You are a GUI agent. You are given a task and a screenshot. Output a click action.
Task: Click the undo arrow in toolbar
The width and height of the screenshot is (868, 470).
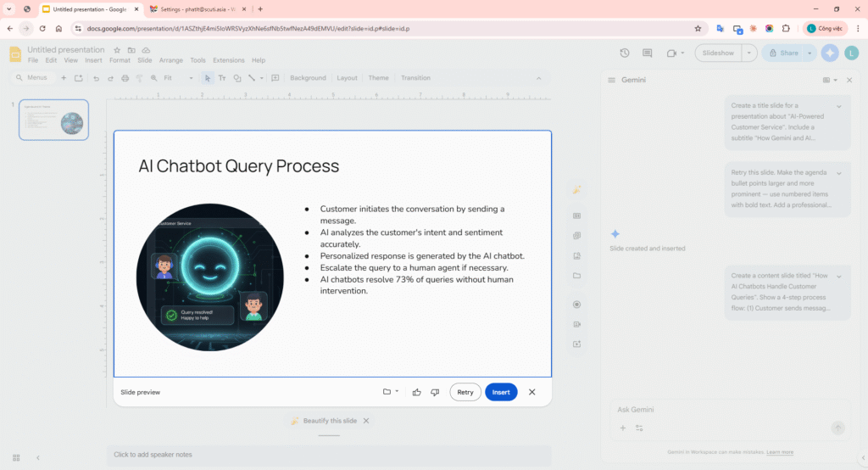(97, 78)
